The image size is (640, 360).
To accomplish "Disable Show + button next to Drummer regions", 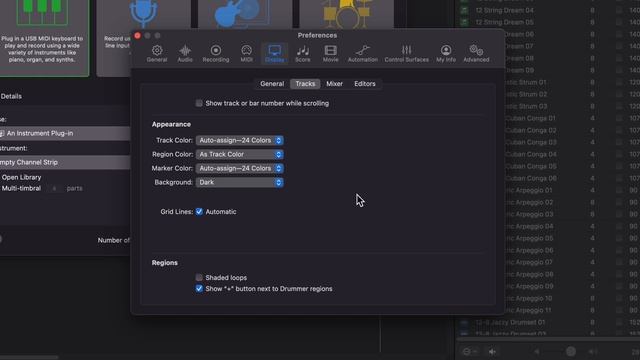I will pos(199,289).
